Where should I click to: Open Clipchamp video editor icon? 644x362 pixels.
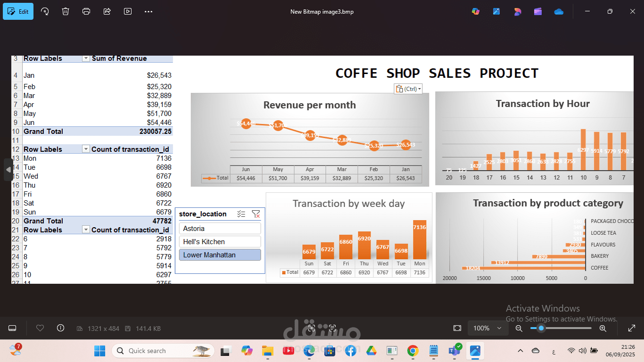(x=538, y=11)
